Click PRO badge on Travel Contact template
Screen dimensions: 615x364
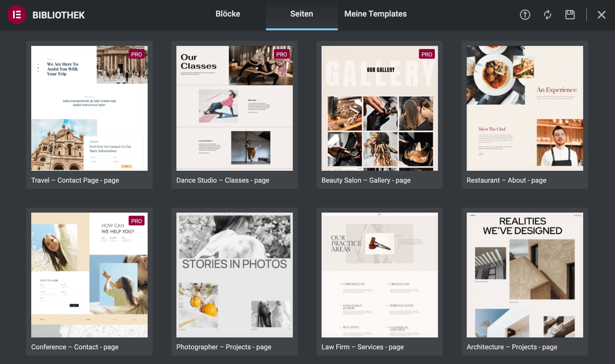point(136,54)
